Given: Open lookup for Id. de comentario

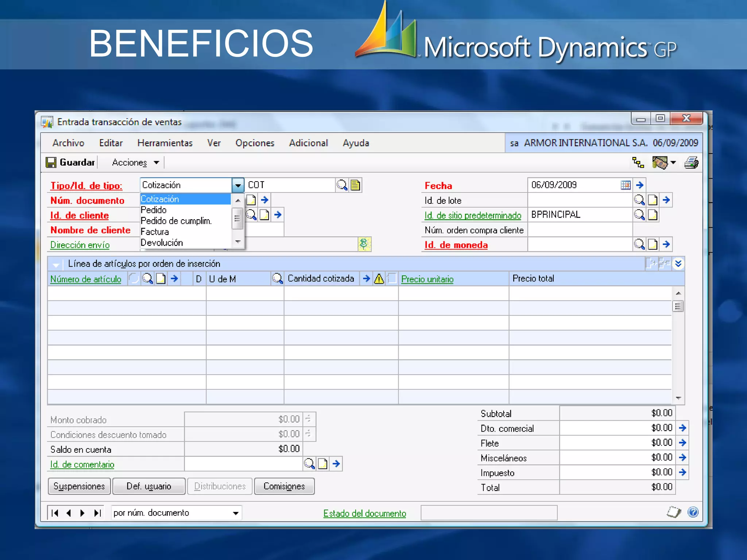Looking at the screenshot, I should point(309,464).
